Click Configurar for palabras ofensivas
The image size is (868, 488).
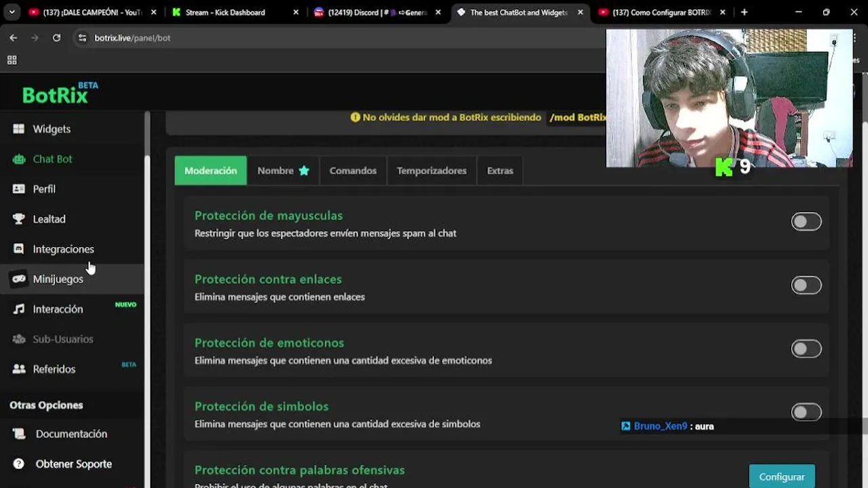pos(782,476)
